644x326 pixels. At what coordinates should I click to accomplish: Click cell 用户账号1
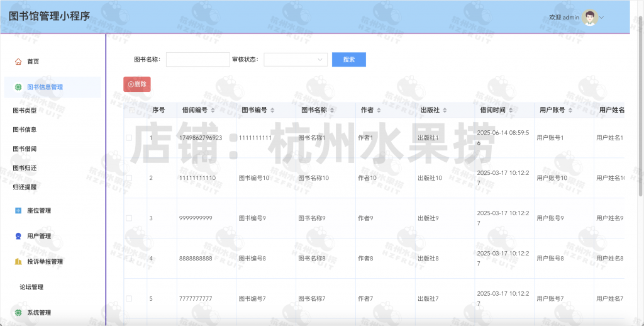click(x=550, y=138)
